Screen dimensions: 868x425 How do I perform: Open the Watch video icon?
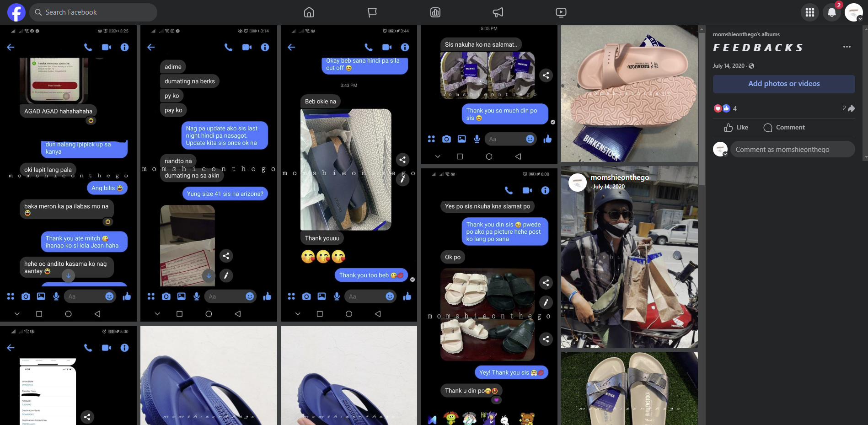click(561, 12)
